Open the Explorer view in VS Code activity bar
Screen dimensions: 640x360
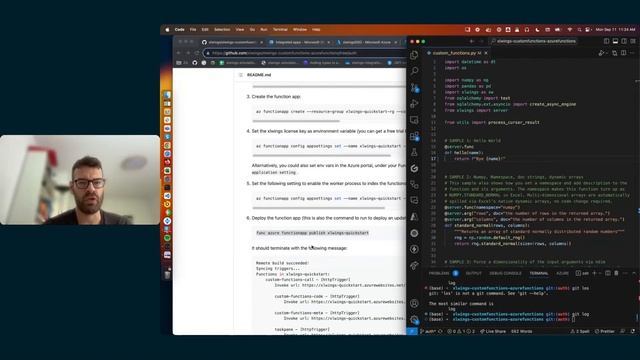click(414, 55)
